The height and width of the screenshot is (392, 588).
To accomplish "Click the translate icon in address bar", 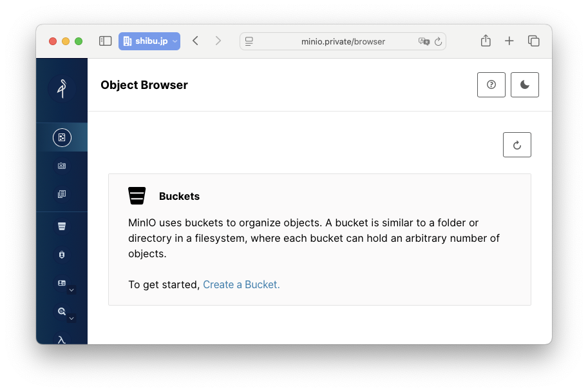I will (424, 41).
